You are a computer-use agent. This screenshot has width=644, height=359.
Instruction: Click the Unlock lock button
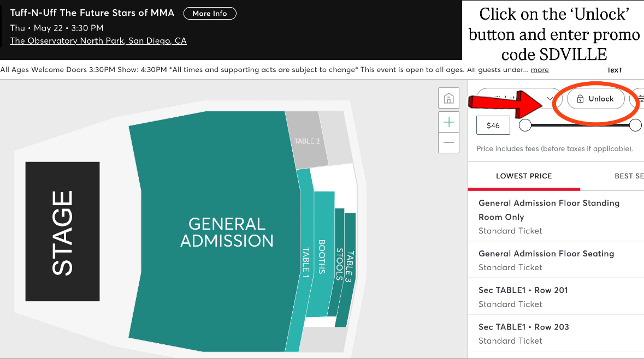coord(595,99)
